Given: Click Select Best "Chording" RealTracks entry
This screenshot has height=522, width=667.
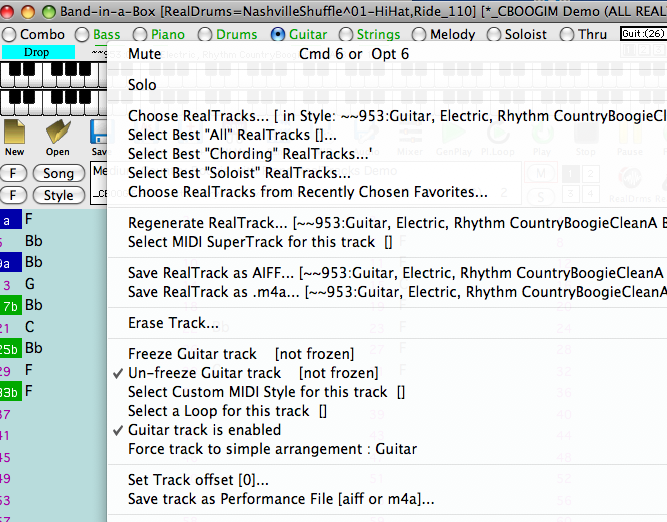Looking at the screenshot, I should click(x=387, y=154).
